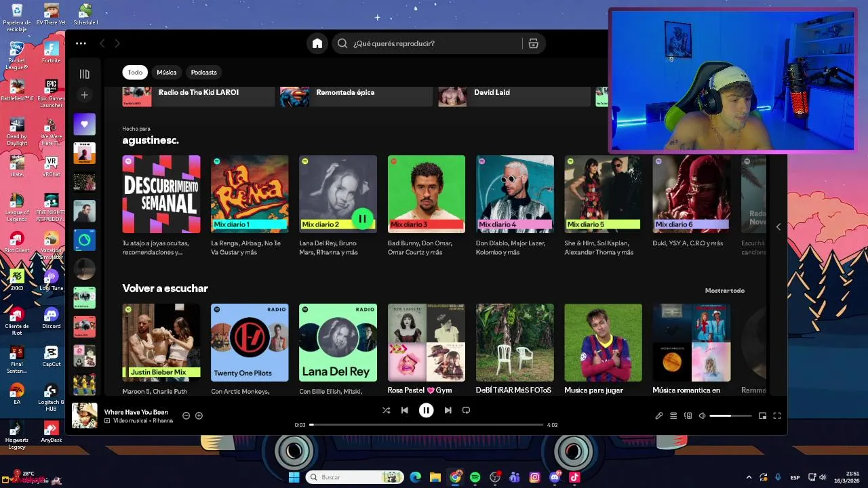
Task: Expand Your Library sidebar icon
Action: (84, 74)
